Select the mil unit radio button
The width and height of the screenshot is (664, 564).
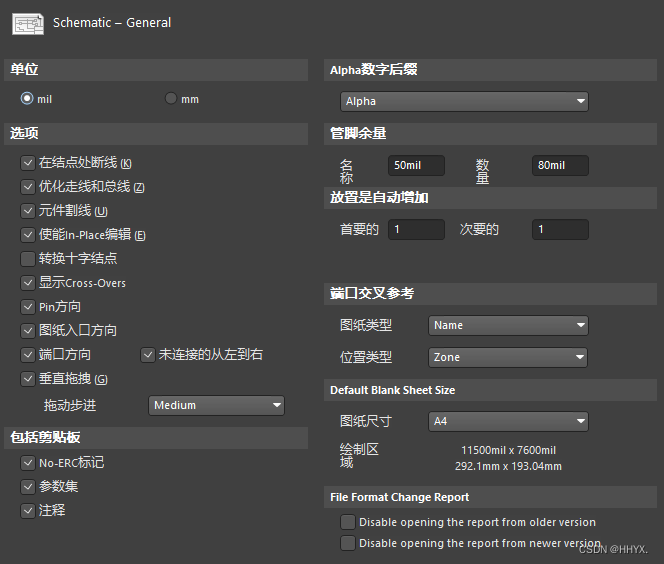(27, 98)
